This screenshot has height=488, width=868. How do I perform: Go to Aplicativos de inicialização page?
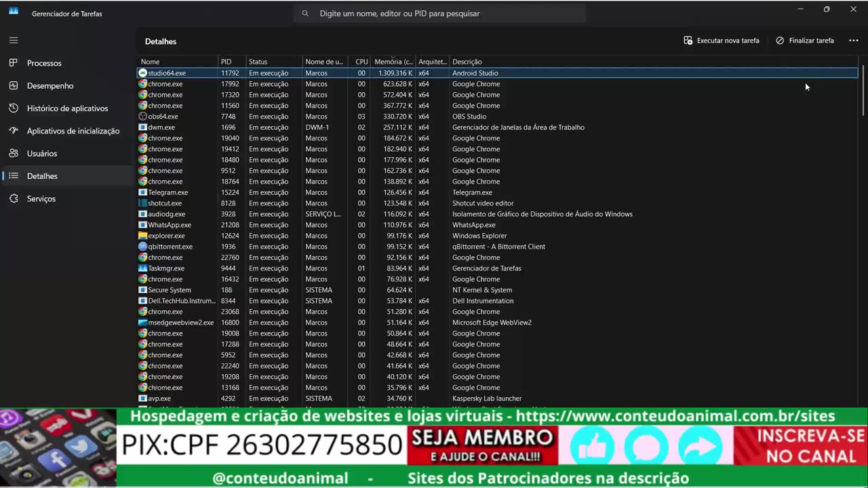point(73,131)
